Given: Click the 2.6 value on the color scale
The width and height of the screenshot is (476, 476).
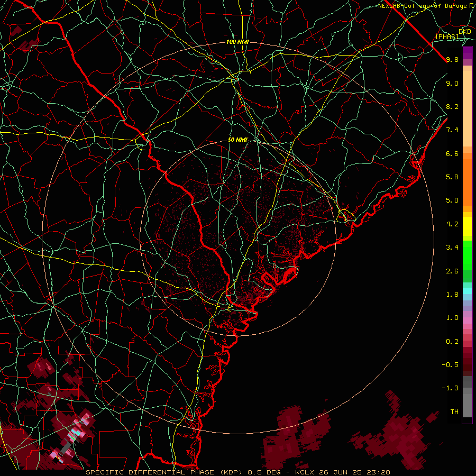Looking at the screenshot, I should tap(452, 271).
